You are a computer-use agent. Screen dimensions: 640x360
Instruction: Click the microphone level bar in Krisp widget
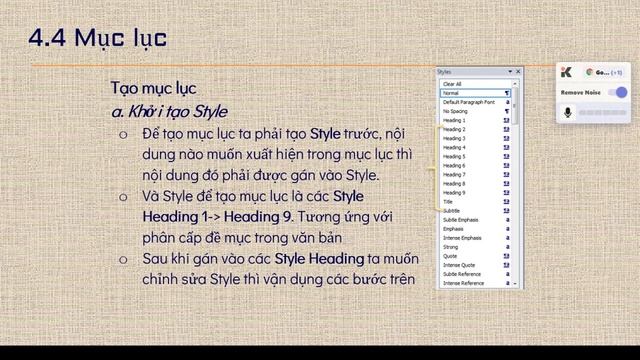602,112
